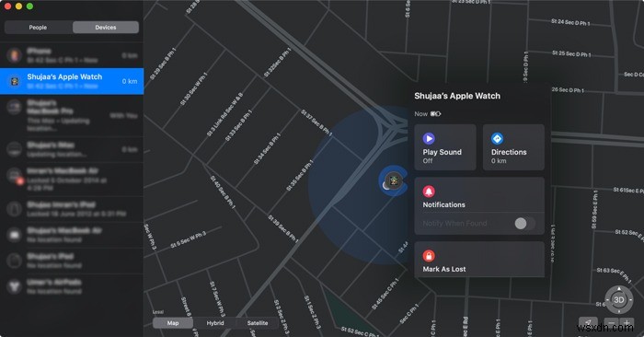Click the Apple Watch pin on the map
The image size is (644, 337).
tap(394, 180)
